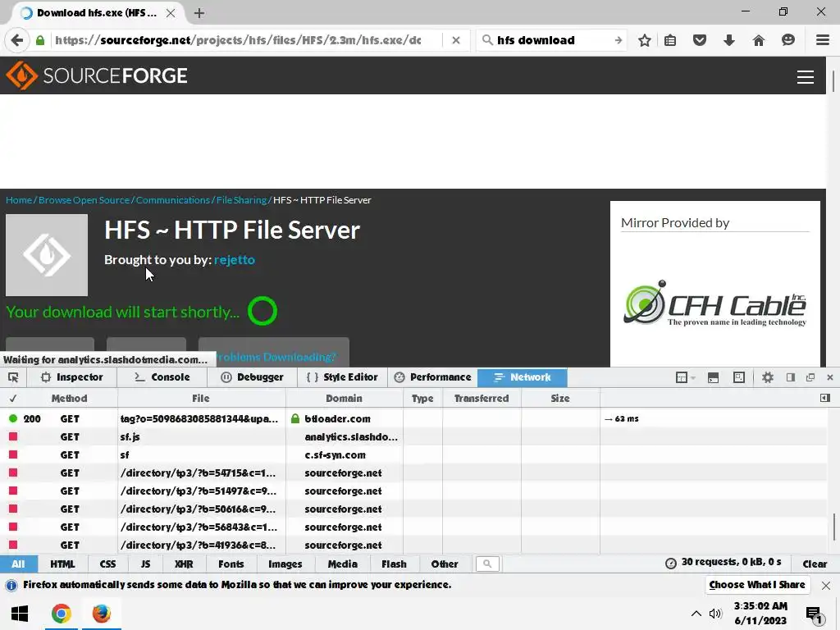840x630 pixels.
Task: Open developer tools settings gear
Action: point(768,377)
